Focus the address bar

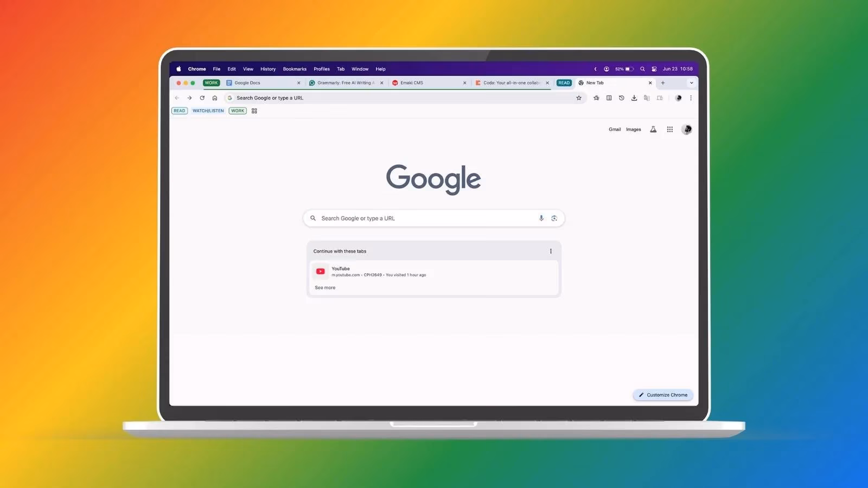point(404,98)
